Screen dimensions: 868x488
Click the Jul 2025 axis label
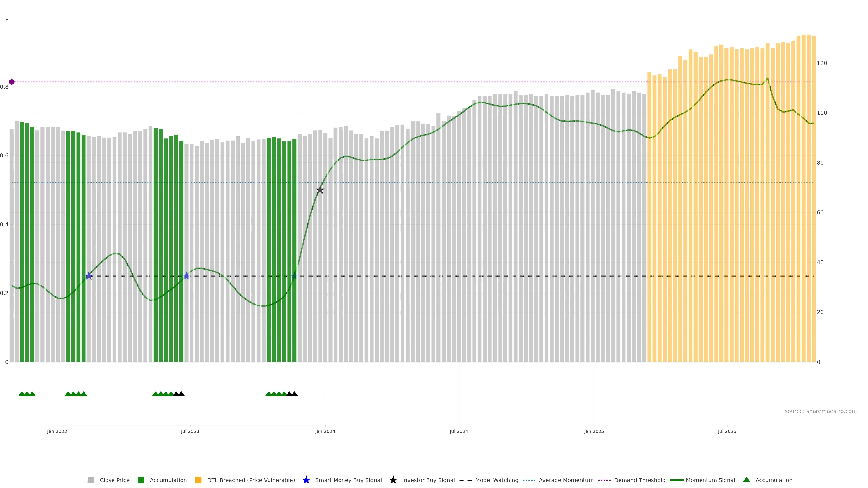pyautogui.click(x=726, y=431)
